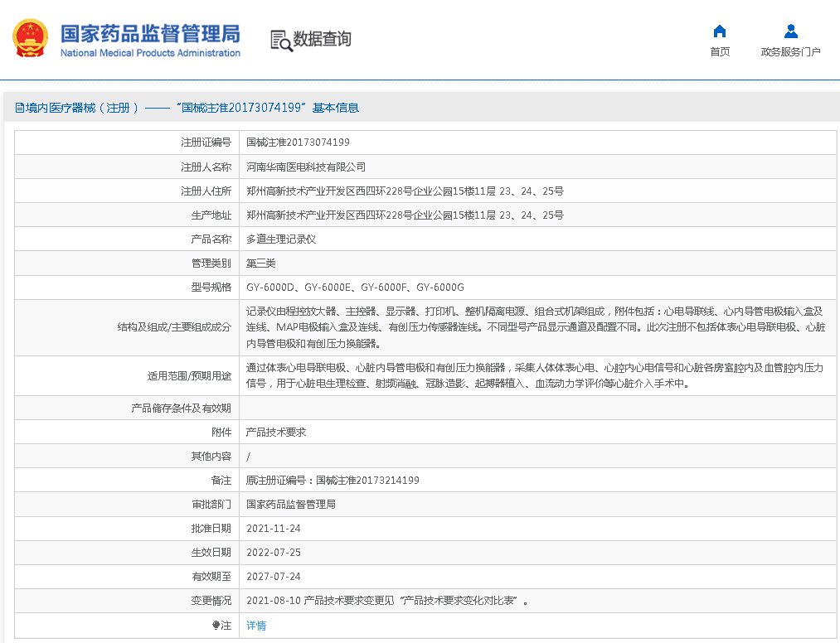The image size is (840, 643).
Task: Click the national emblem logo
Action: (x=30, y=39)
